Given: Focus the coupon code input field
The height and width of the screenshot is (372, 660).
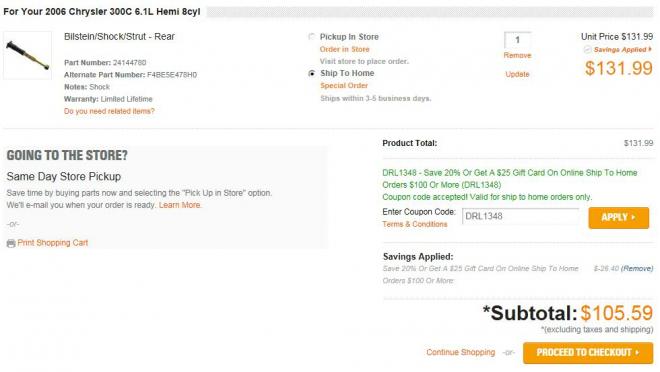Looking at the screenshot, I should point(521,216).
